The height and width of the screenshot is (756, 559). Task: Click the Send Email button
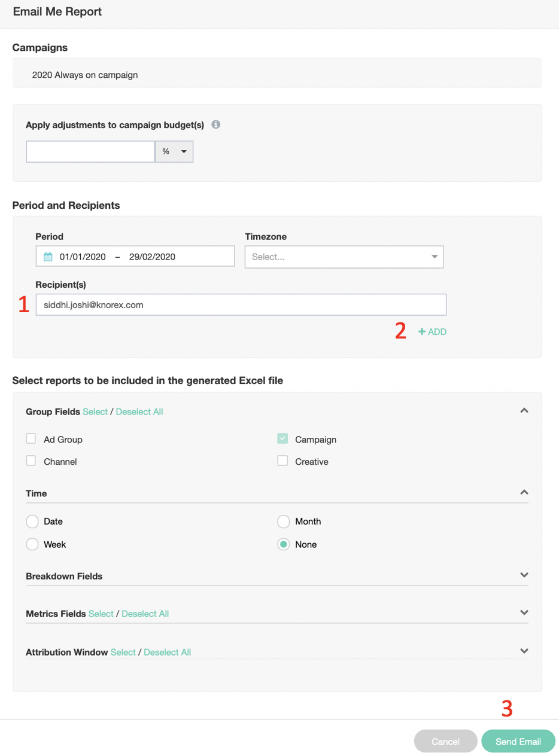tap(518, 742)
